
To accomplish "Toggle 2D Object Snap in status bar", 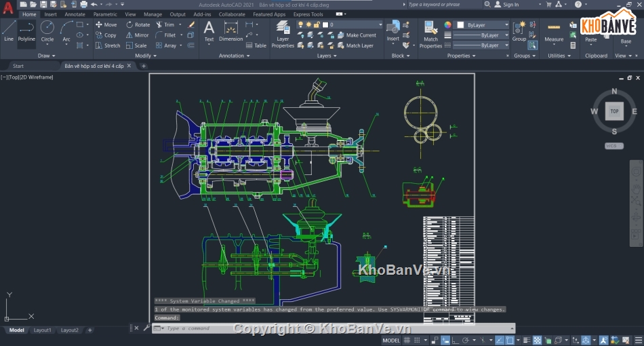I will [x=510, y=341].
